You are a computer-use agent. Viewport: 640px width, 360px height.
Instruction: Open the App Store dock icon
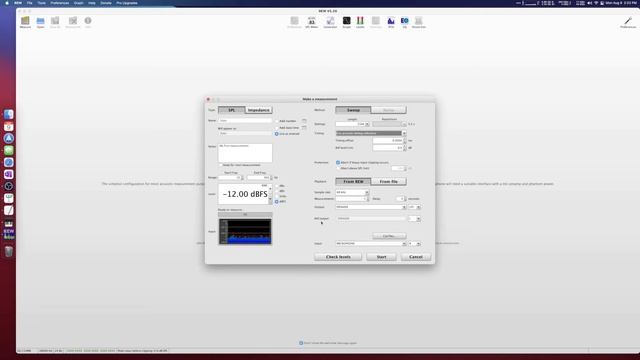(x=9, y=138)
